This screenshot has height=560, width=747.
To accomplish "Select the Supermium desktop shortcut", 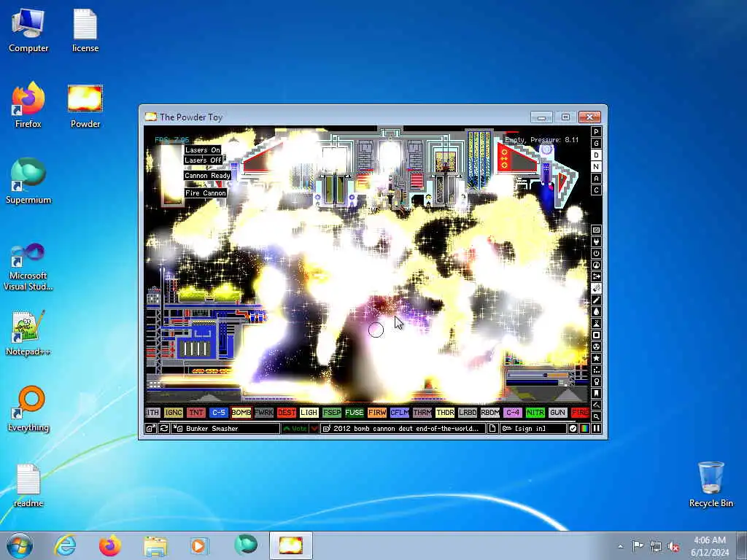I will pos(28,182).
